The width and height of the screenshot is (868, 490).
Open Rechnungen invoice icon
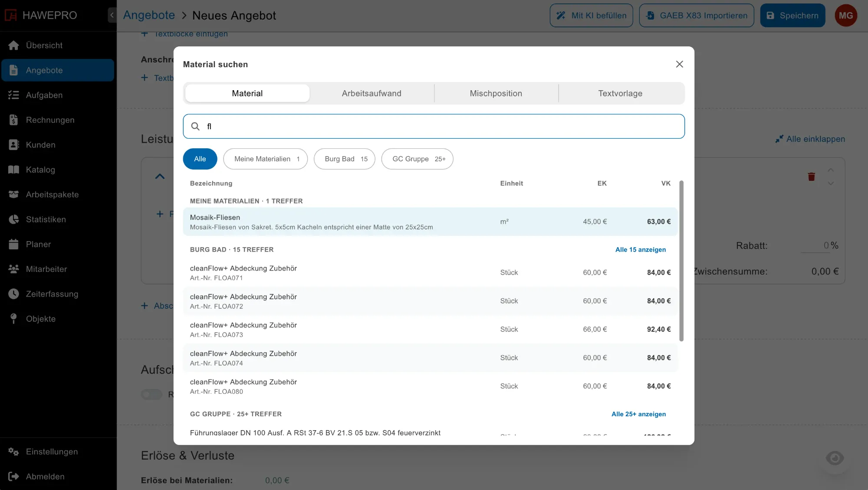tap(13, 120)
